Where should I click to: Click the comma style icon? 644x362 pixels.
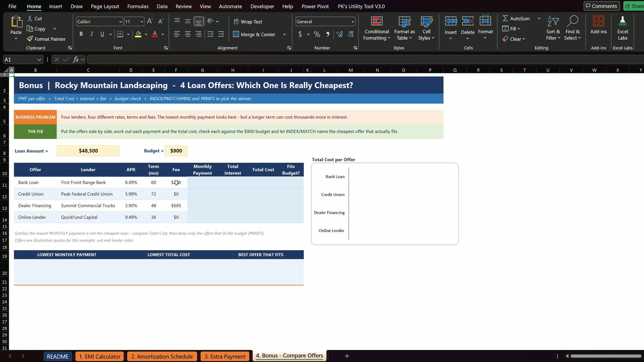pyautogui.click(x=328, y=34)
